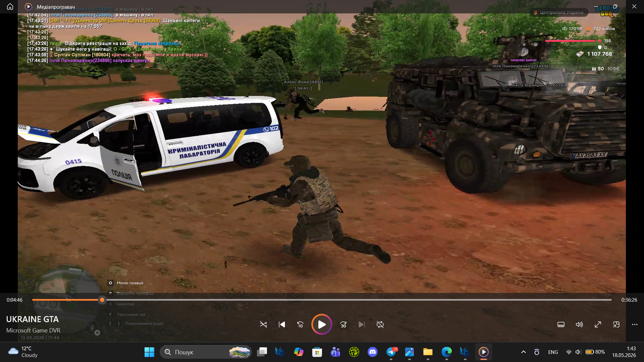Check the battery status at 80%
This screenshot has height=362, width=644.
[595, 352]
